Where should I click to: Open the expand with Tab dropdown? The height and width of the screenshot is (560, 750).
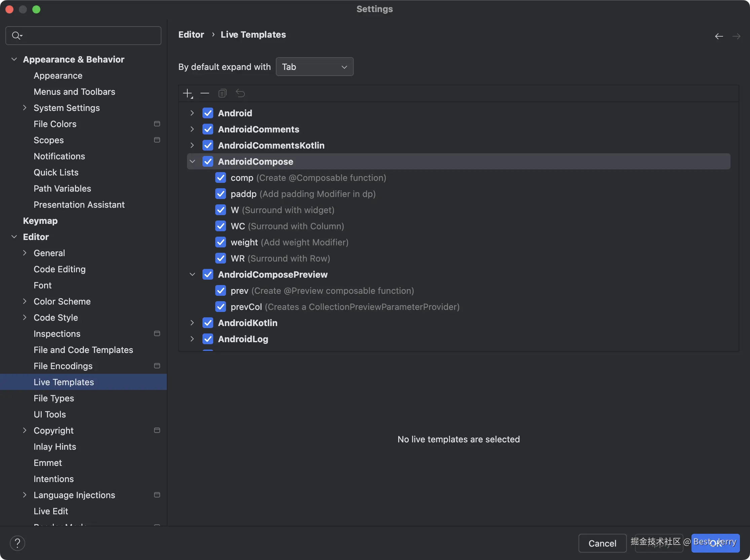[x=314, y=67]
